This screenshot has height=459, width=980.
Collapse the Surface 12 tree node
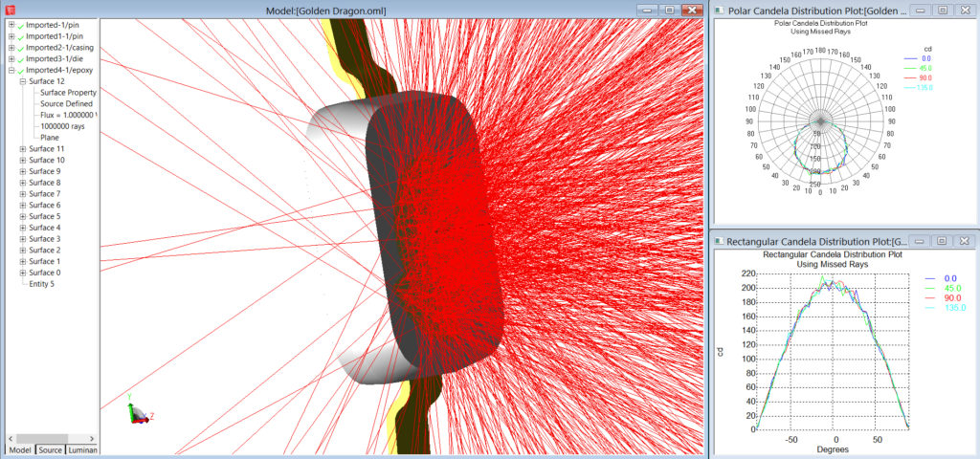pyautogui.click(x=22, y=81)
